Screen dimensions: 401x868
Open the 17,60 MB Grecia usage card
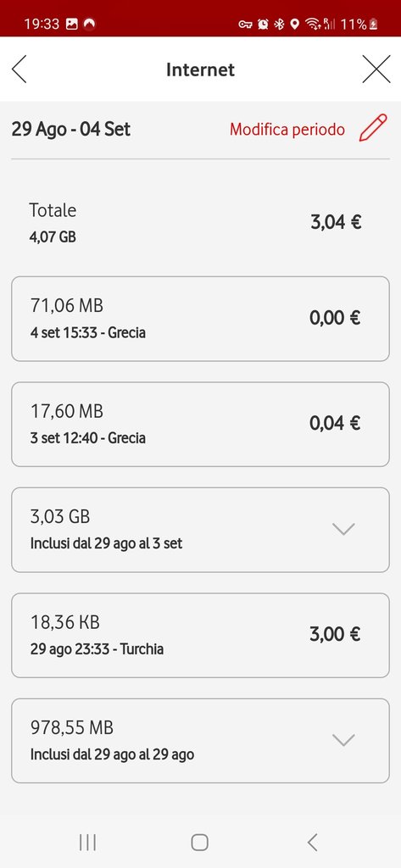pos(200,424)
